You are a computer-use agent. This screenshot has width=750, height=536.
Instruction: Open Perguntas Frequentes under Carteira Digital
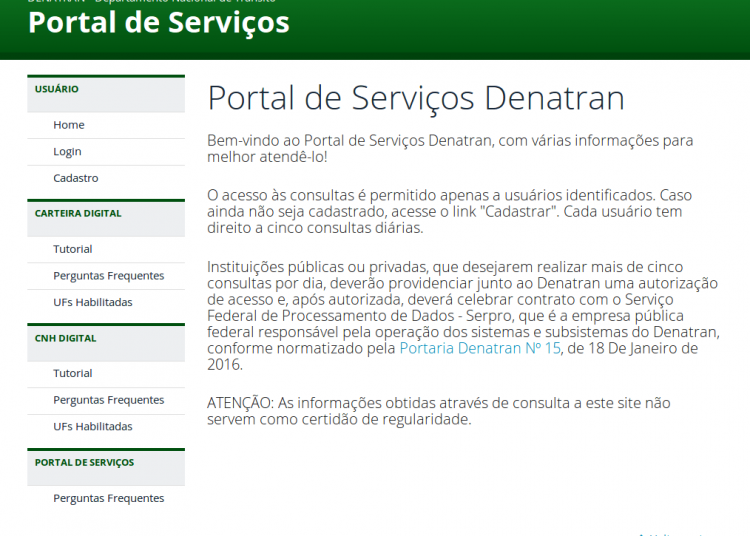click(x=109, y=276)
